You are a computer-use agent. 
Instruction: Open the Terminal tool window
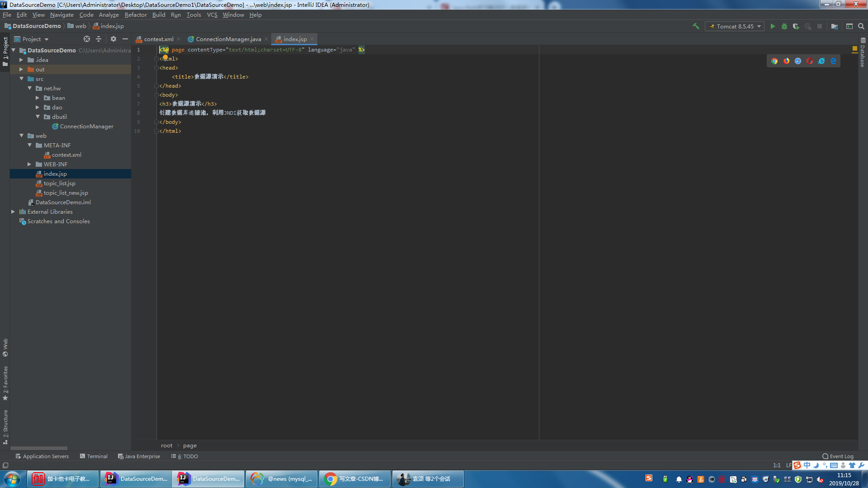click(94, 456)
